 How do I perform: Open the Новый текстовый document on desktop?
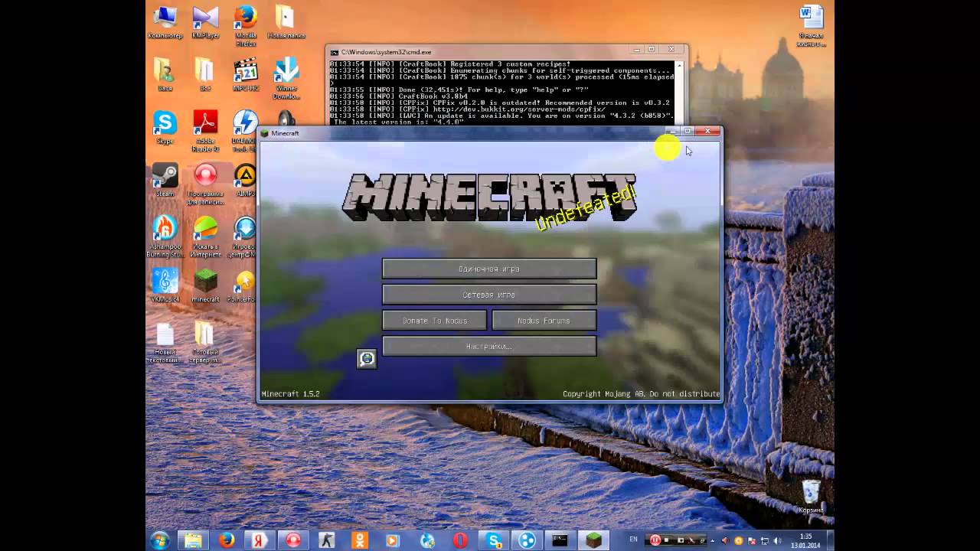pyautogui.click(x=165, y=342)
